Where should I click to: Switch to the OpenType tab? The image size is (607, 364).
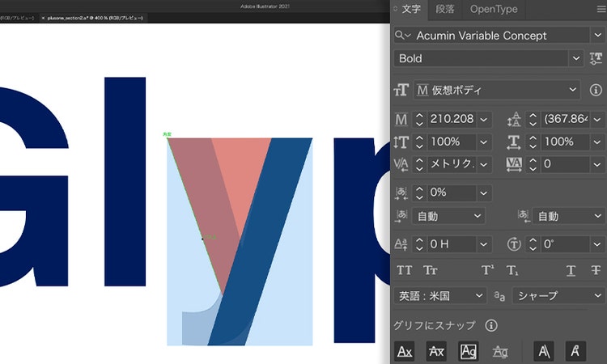[494, 9]
